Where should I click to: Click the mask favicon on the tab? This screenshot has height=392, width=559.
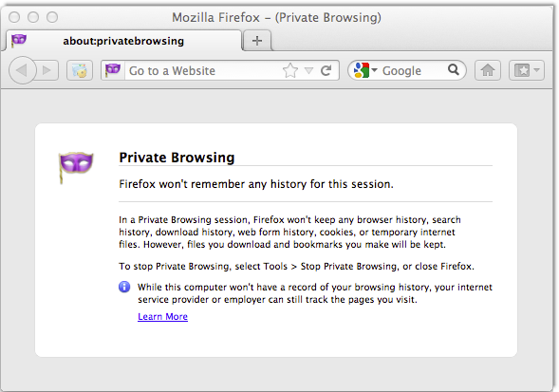pyautogui.click(x=19, y=40)
